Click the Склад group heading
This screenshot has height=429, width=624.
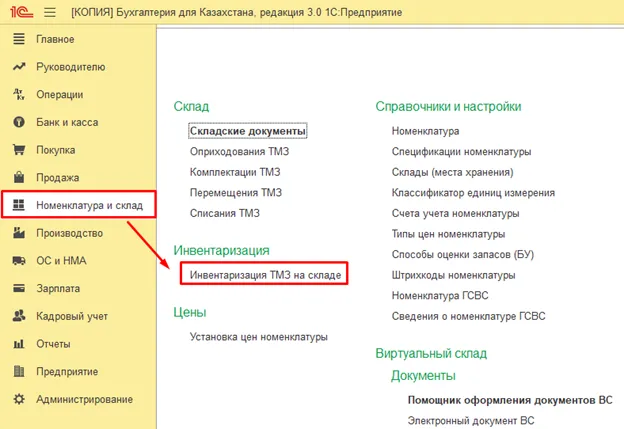pos(191,107)
